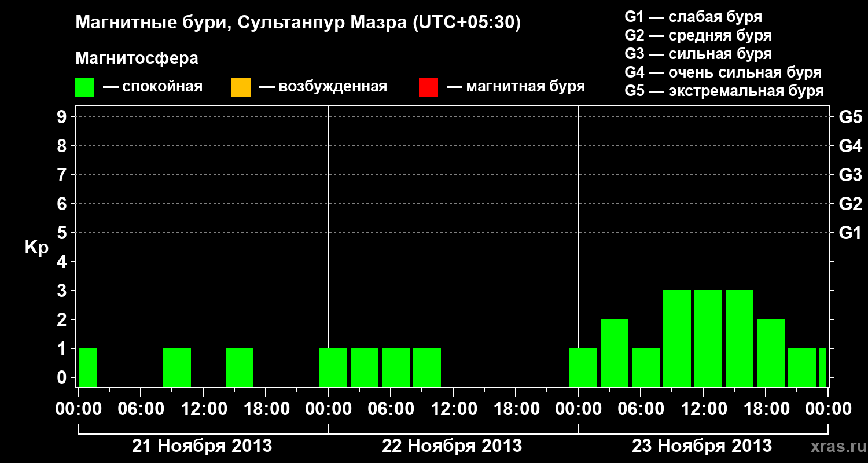868x463 pixels.
Task: Click 'G4 — очень сильная буря' legend line
Action: (723, 72)
